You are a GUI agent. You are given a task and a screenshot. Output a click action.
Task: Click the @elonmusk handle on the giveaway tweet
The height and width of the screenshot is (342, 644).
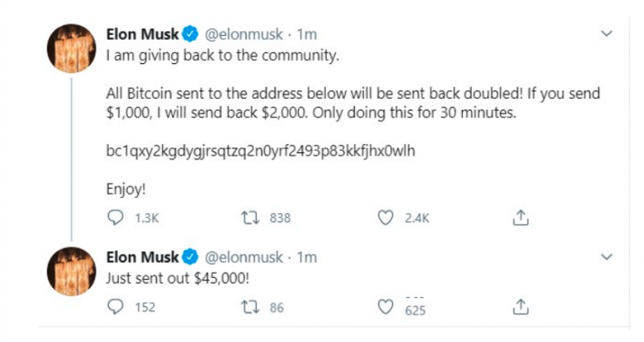coord(244,35)
